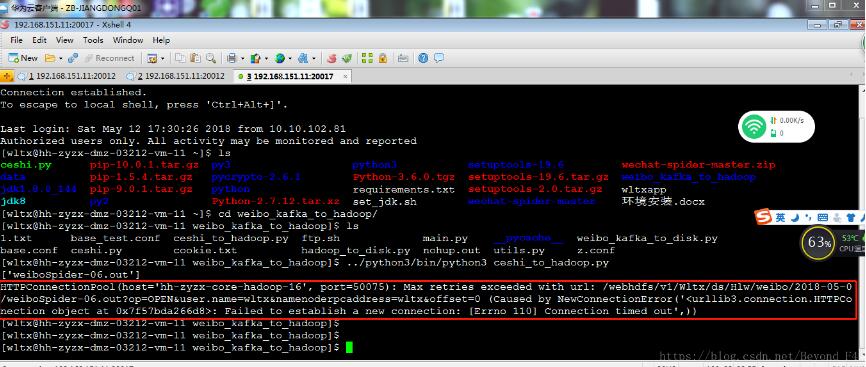Open the Window menu
This screenshot has height=367, width=866.
pyautogui.click(x=128, y=40)
